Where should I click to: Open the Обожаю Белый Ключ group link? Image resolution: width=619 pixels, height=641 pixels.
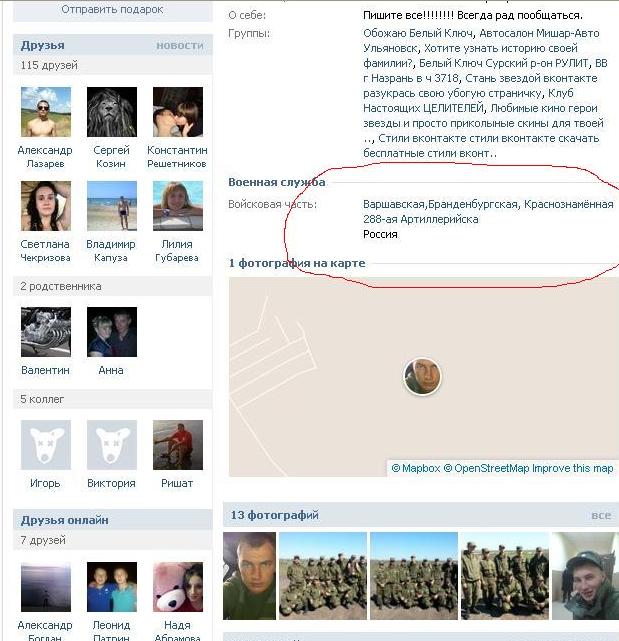tap(417, 33)
